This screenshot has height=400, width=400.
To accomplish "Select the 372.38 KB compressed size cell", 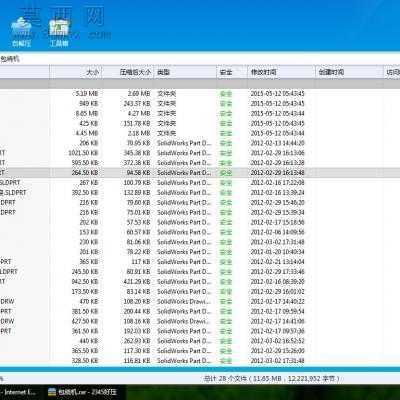I will coord(137,163).
